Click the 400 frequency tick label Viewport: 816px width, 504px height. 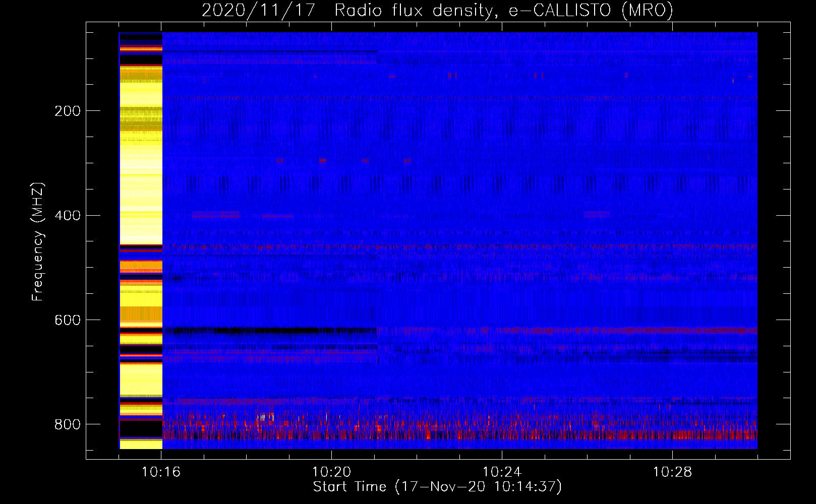(x=67, y=216)
